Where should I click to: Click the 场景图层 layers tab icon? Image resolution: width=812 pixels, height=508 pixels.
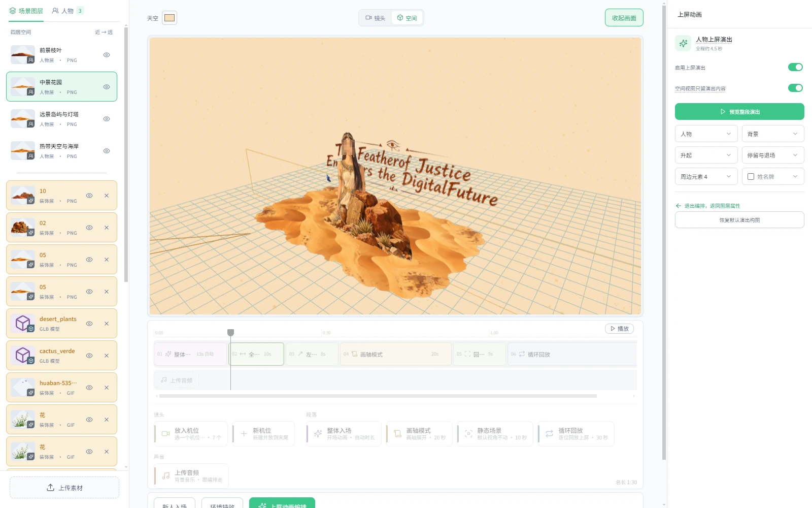pyautogui.click(x=13, y=11)
